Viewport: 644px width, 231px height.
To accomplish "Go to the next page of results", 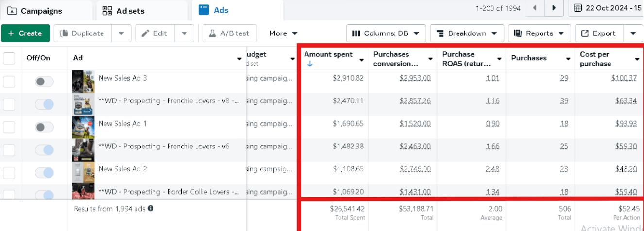I will 554,8.
